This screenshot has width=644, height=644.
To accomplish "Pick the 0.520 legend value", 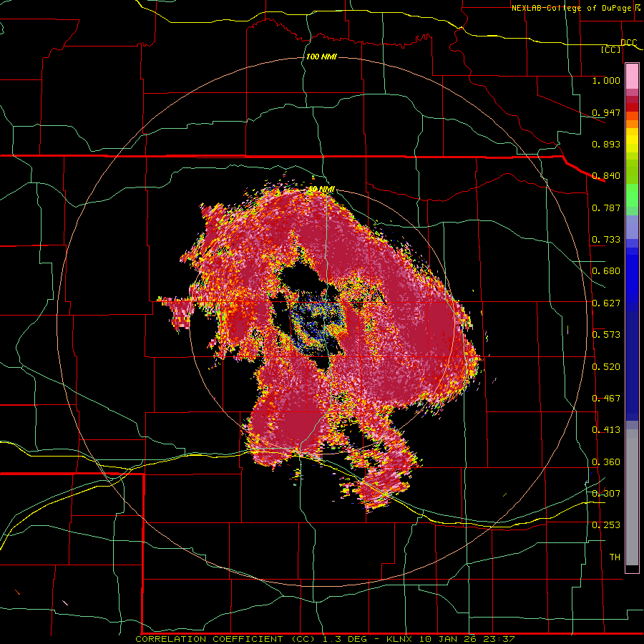I will tap(606, 367).
